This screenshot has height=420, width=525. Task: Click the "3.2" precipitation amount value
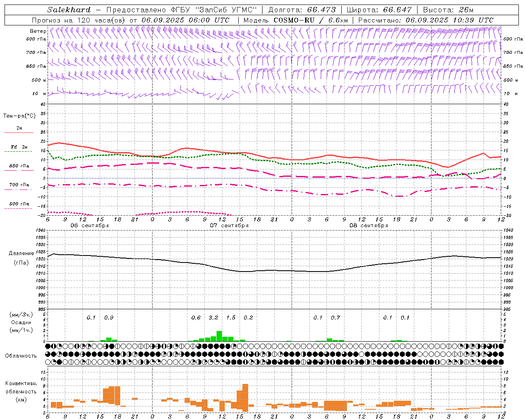point(214,317)
